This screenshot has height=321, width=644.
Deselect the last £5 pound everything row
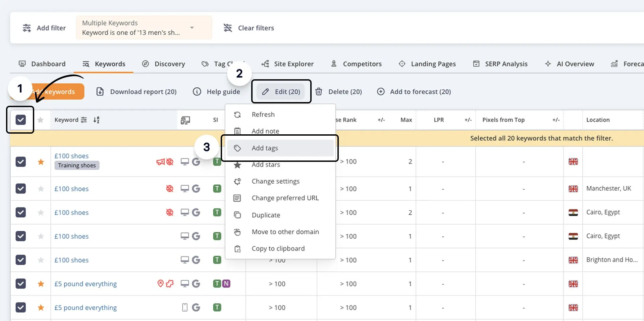(x=21, y=307)
